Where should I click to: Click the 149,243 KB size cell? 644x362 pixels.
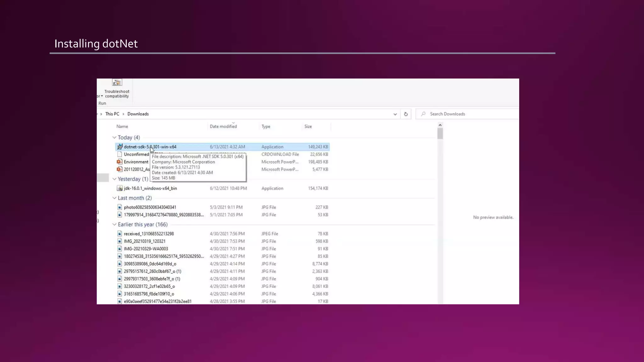[318, 147]
